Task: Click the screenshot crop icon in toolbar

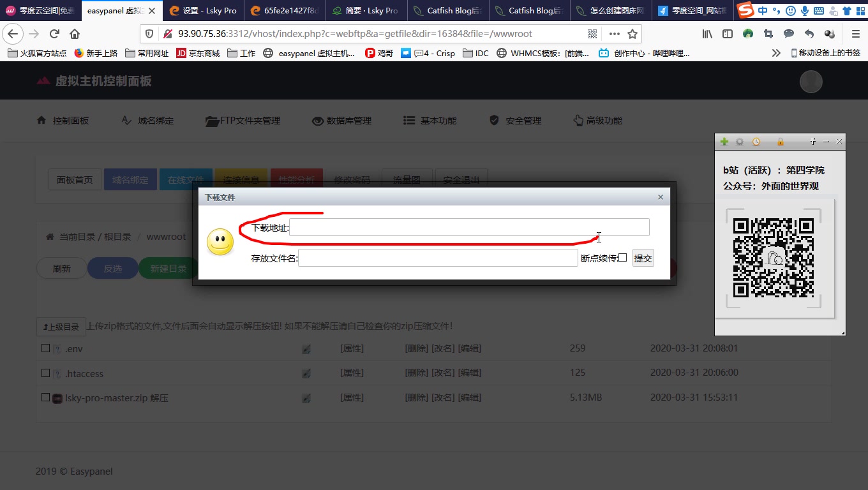Action: coord(768,34)
